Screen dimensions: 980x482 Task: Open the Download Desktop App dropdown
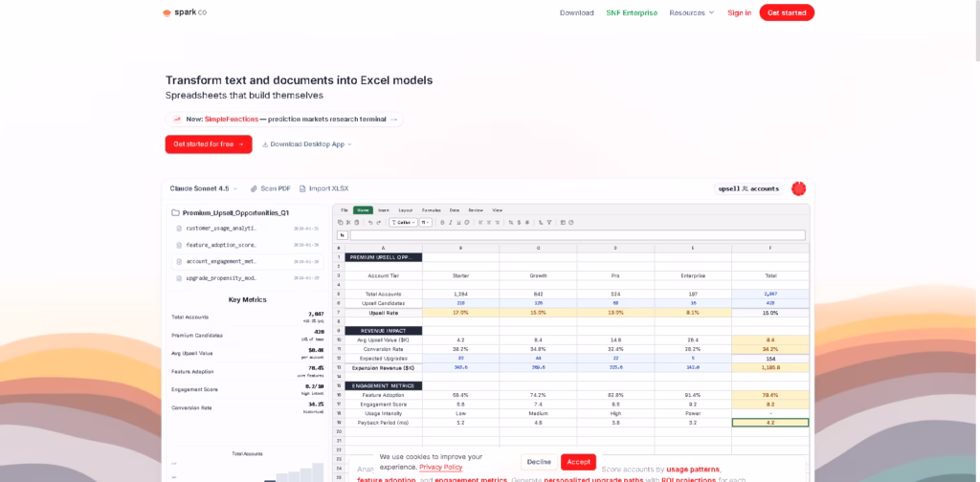coord(306,144)
